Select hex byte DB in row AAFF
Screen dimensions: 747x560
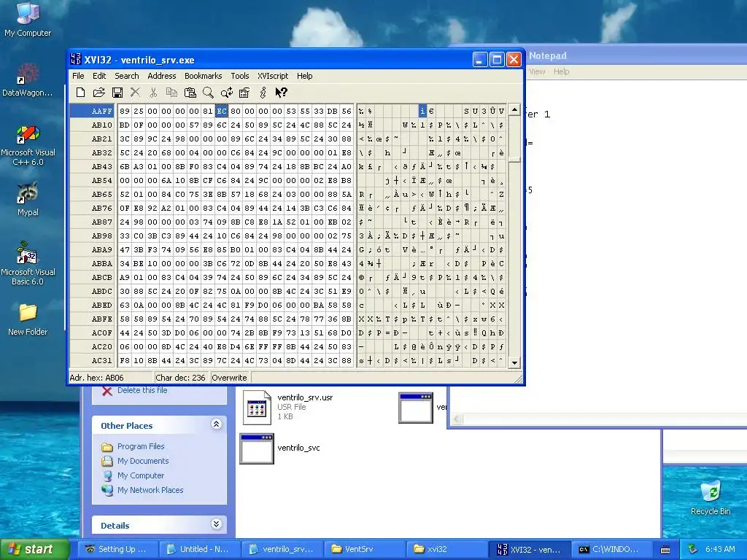(333, 111)
